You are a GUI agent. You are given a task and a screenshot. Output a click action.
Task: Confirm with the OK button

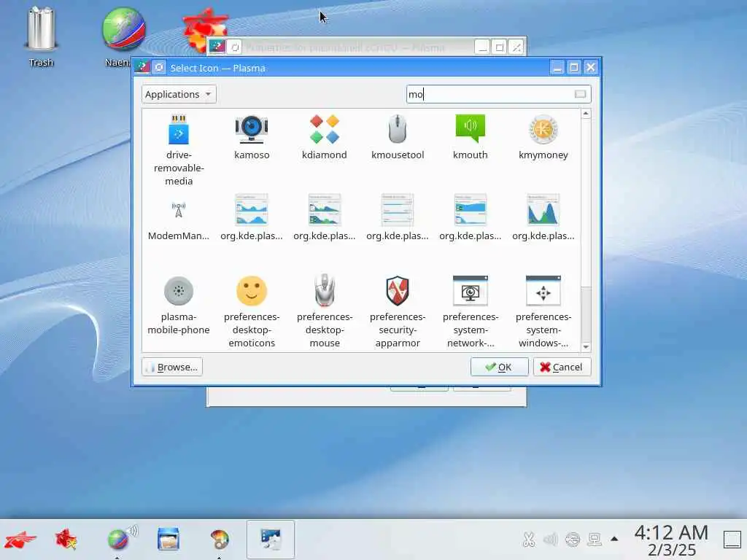(499, 367)
